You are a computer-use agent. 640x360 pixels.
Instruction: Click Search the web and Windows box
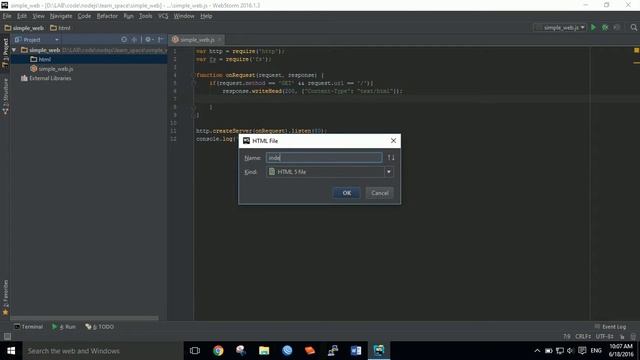[x=103, y=351]
